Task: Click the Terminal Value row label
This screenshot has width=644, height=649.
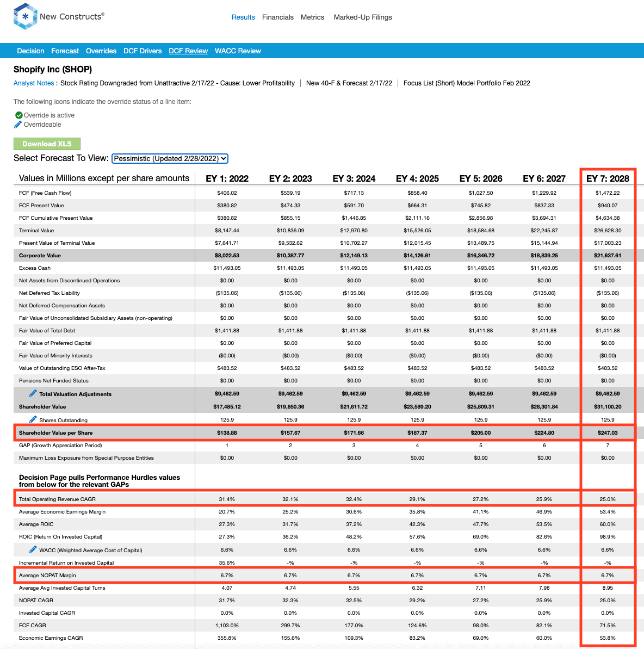Action: (x=36, y=231)
